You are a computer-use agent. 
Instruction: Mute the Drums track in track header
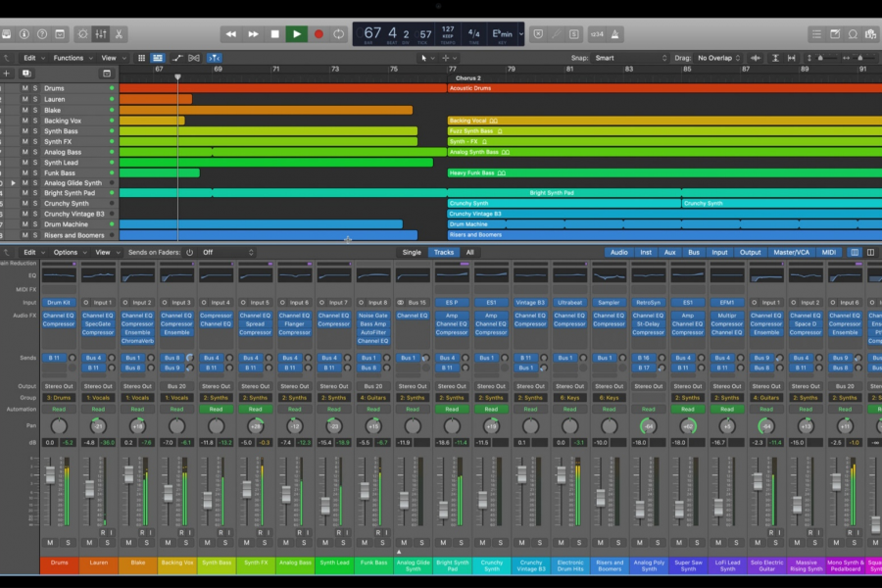pos(25,89)
